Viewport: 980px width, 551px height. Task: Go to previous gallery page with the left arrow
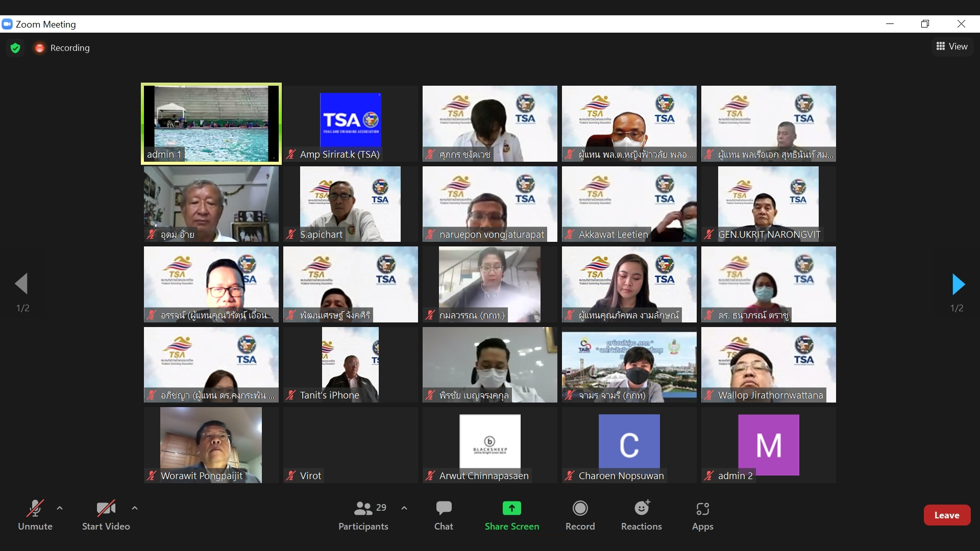21,284
